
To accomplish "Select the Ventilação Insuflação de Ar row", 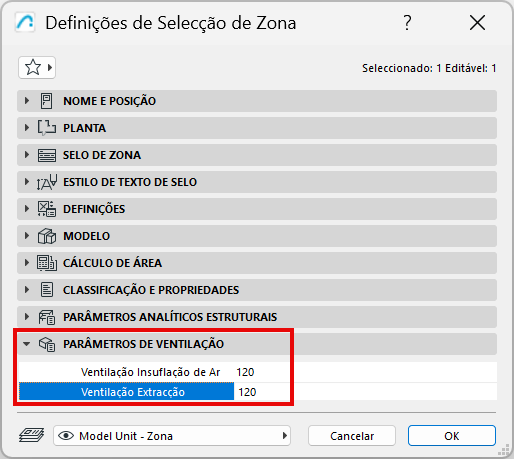I will pos(258,372).
